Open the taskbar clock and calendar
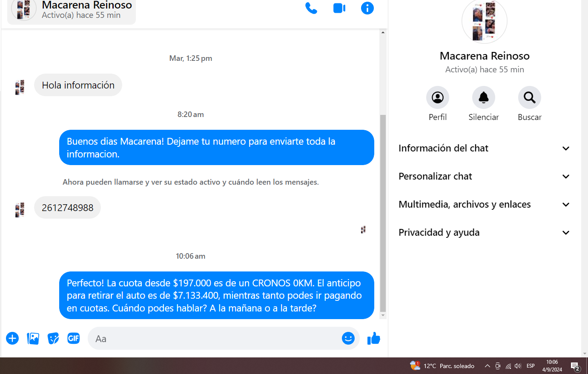This screenshot has width=588, height=374. pos(552,366)
